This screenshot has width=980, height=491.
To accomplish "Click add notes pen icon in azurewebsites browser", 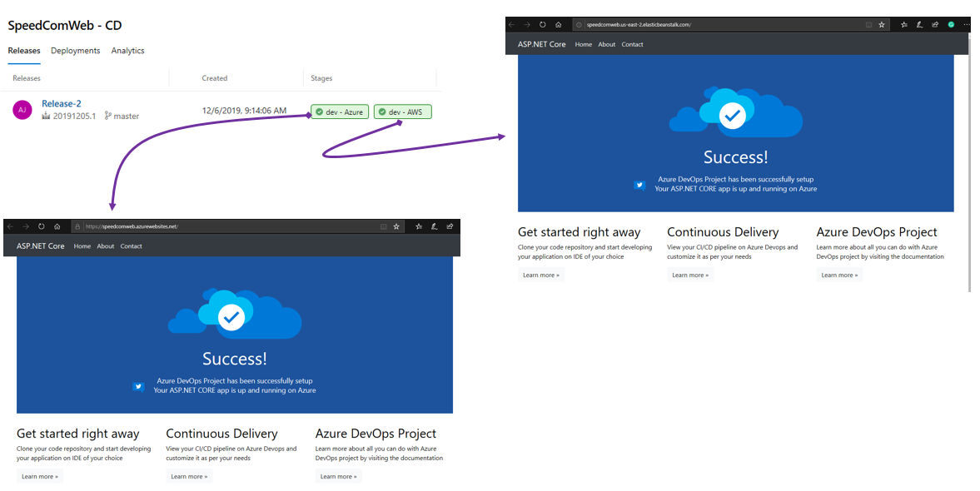I will 434,226.
